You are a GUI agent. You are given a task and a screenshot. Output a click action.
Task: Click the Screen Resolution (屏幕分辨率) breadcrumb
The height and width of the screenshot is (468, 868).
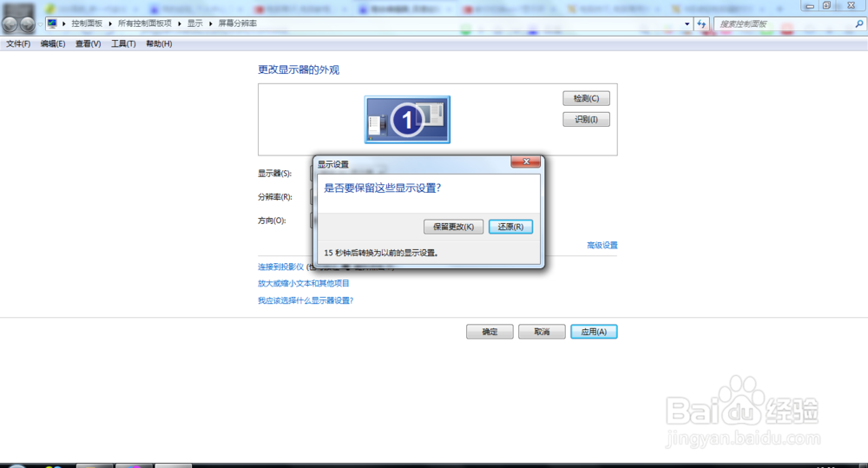[x=238, y=23]
